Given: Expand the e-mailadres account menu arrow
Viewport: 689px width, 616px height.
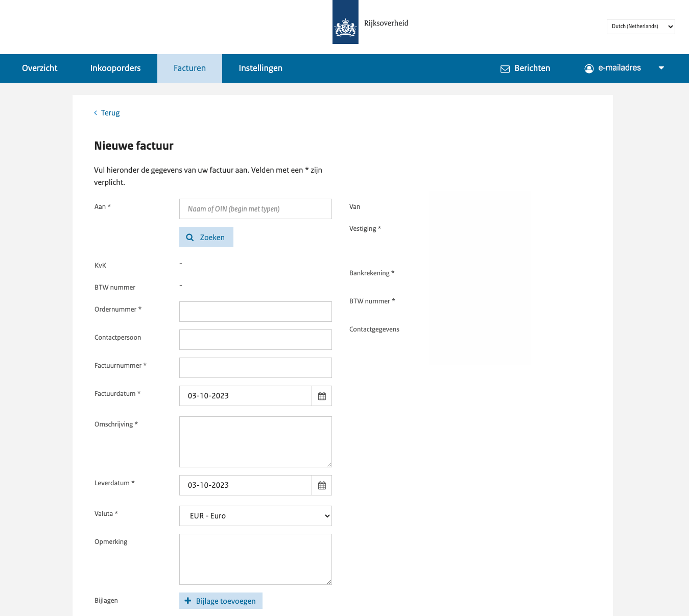Looking at the screenshot, I should coord(661,68).
